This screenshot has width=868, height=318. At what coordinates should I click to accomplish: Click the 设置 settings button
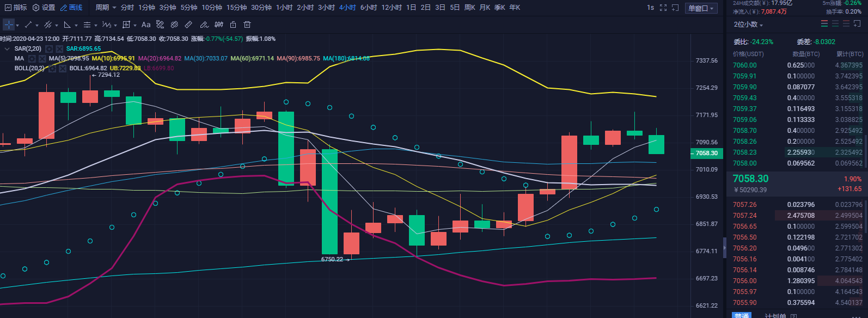point(44,8)
